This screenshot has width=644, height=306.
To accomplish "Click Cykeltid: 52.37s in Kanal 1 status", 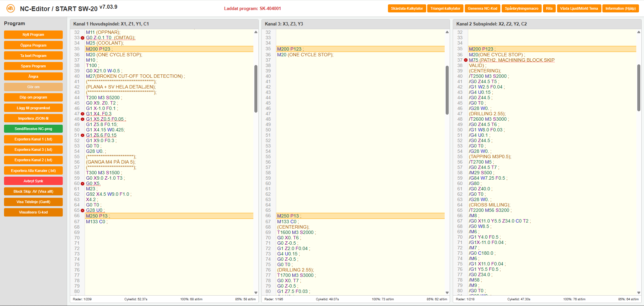I will (136, 299).
